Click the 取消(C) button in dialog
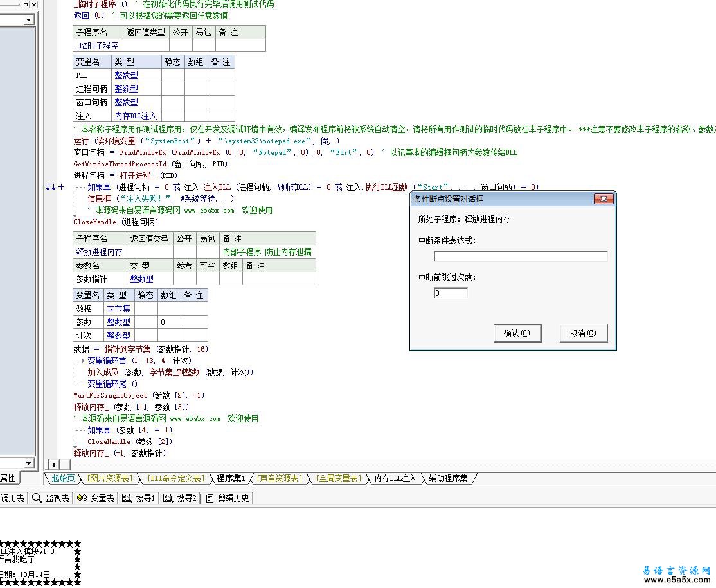Viewport: 716px width, 588px height. click(583, 333)
